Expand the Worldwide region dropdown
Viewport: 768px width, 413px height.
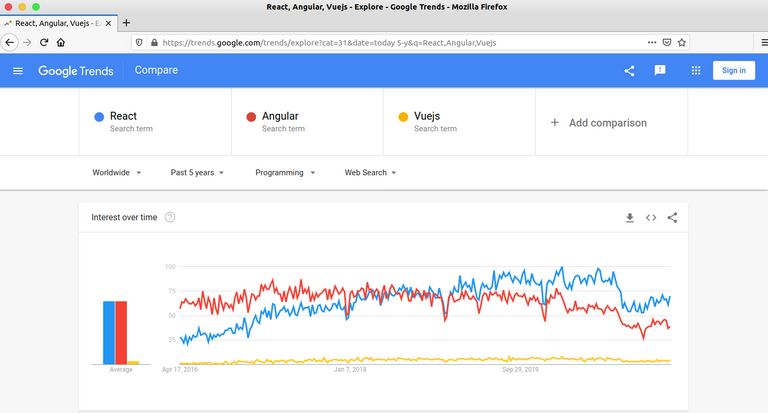click(117, 172)
